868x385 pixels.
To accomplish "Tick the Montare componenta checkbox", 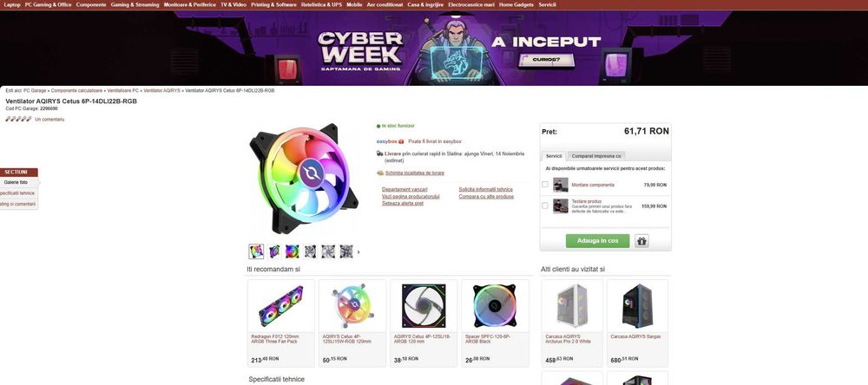I will [545, 185].
